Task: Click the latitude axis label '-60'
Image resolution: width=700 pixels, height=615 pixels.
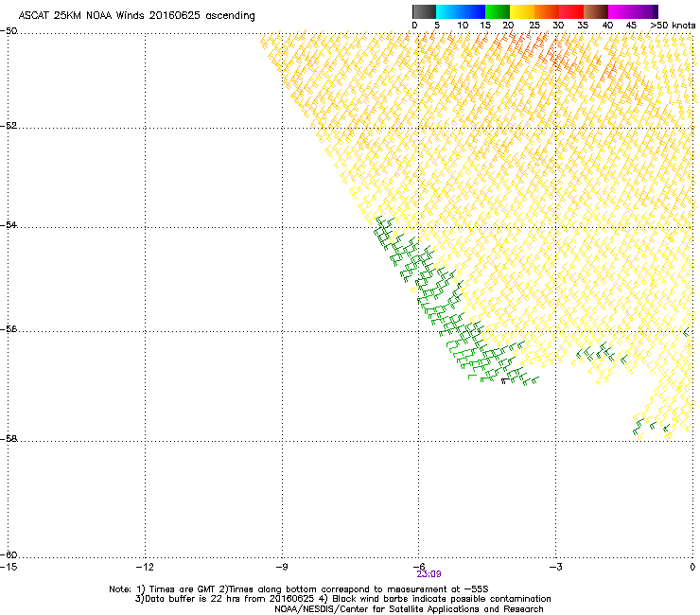Action: tap(9, 555)
